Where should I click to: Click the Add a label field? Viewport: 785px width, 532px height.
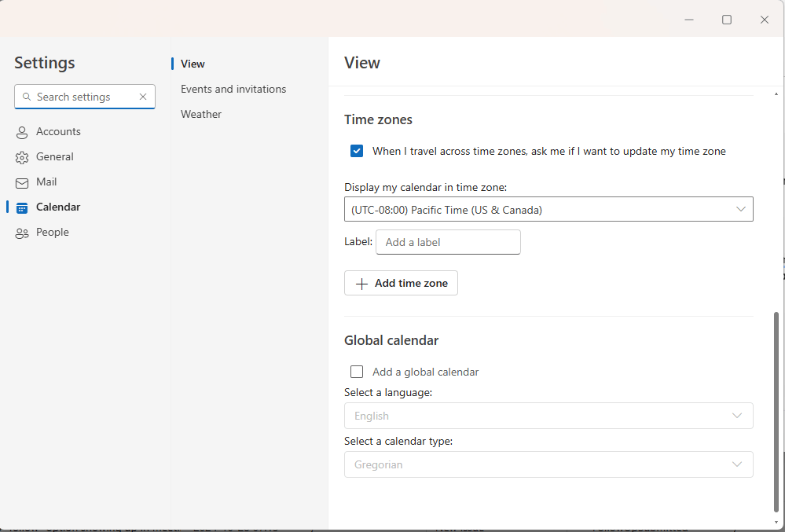448,242
